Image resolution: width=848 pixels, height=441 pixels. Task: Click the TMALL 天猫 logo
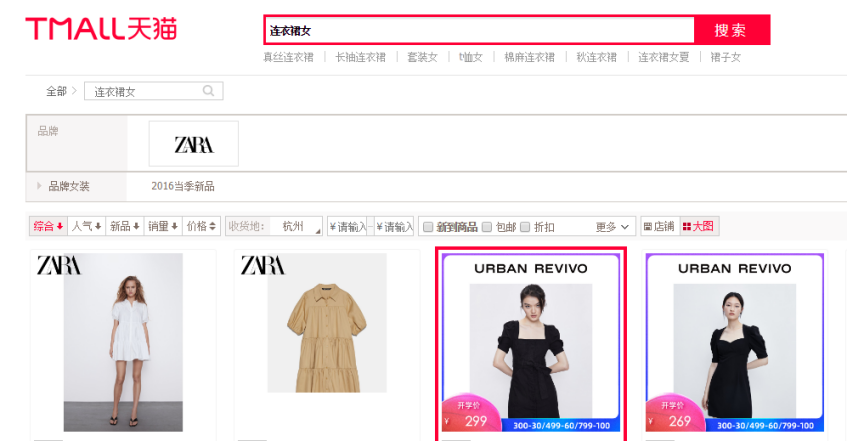[x=101, y=29]
